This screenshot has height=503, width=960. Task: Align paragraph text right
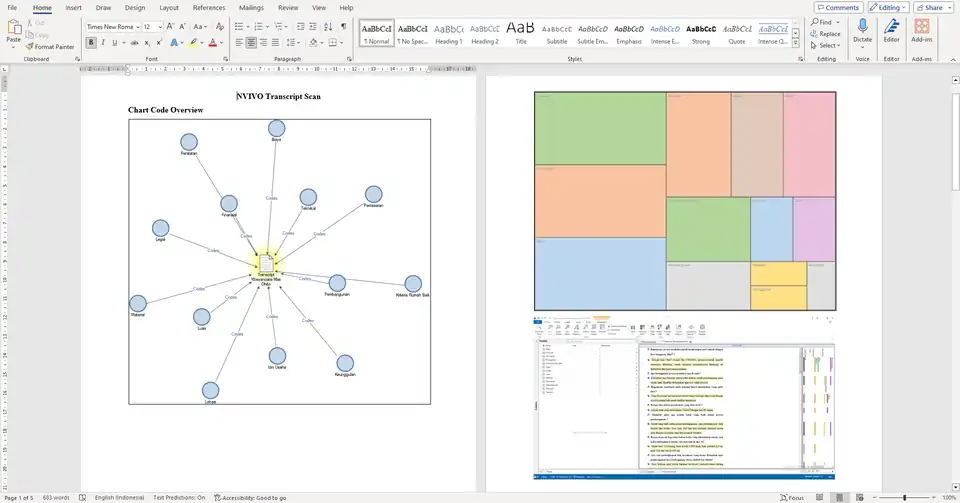pyautogui.click(x=263, y=43)
